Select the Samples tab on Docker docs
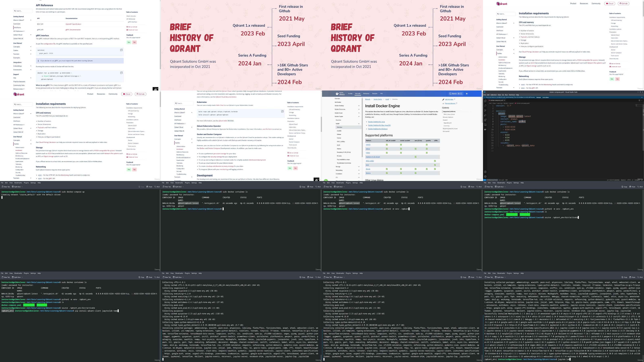 (375, 94)
